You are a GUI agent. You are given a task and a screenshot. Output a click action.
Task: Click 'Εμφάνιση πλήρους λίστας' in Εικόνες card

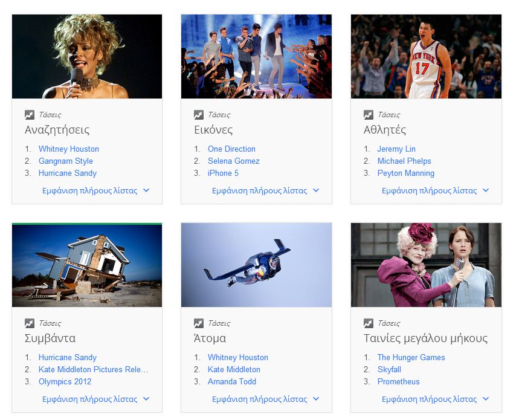pos(260,190)
